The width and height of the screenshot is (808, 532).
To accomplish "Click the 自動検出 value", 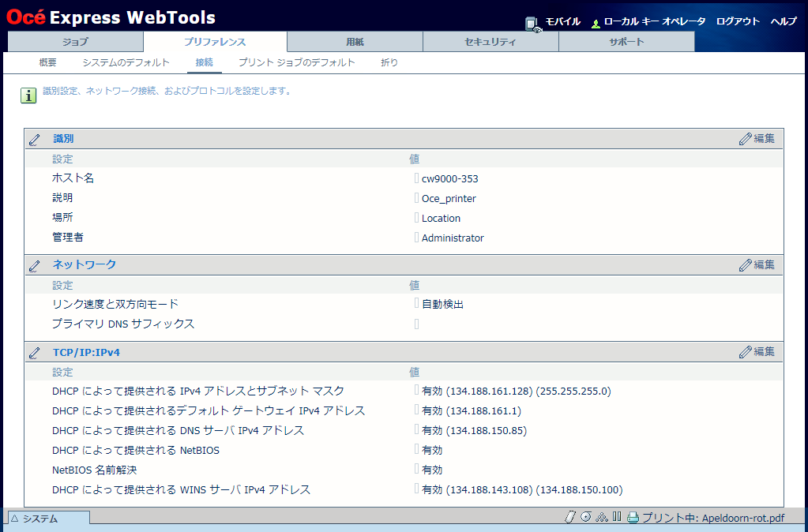I will point(442,305).
